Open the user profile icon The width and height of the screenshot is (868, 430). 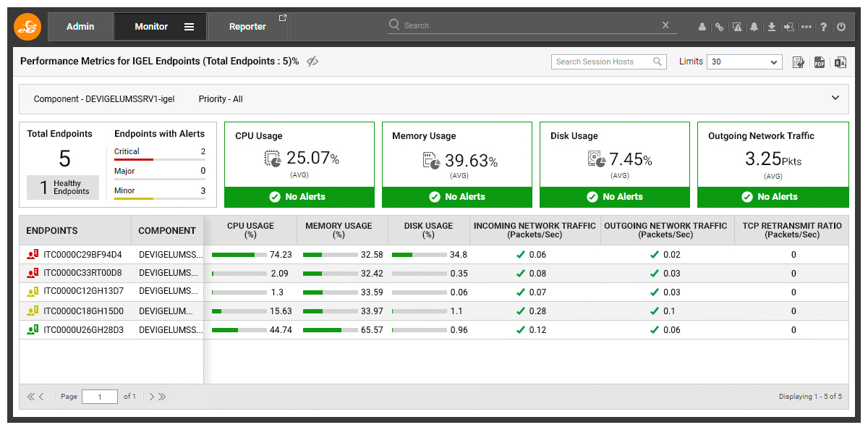point(702,27)
